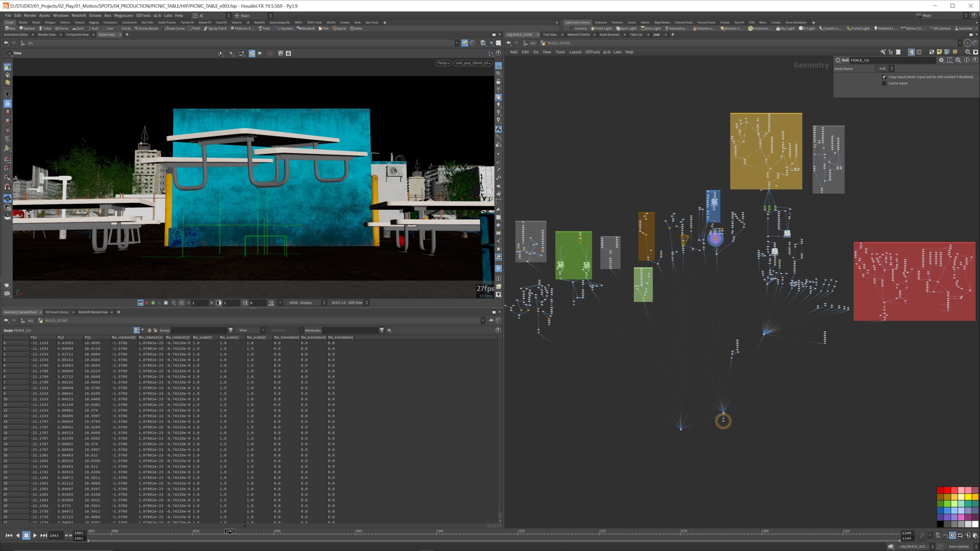980x551 pixels.
Task: Disable the Copy Input checkbox
Action: tap(884, 77)
